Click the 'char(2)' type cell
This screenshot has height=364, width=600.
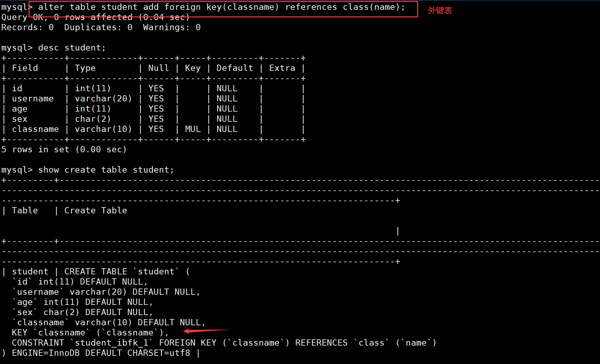coord(93,119)
